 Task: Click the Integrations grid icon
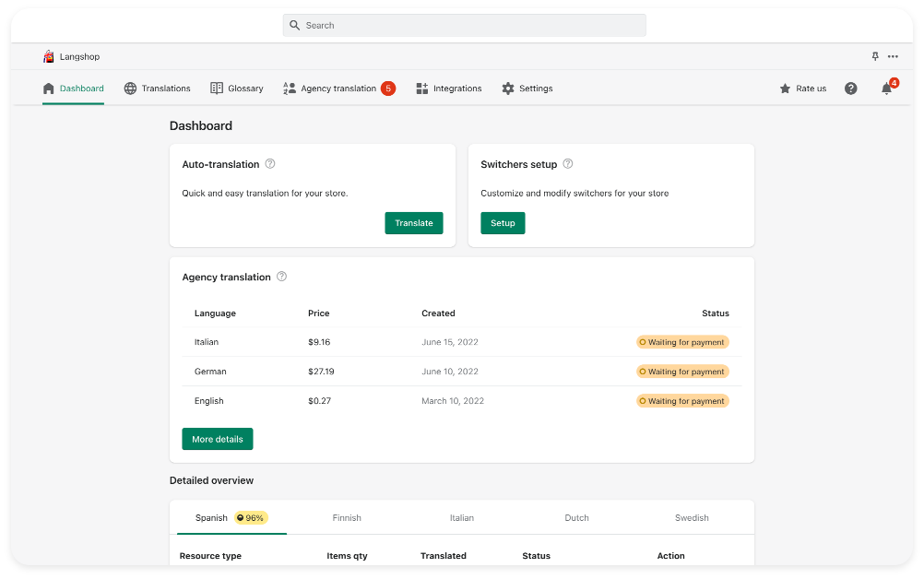tap(422, 89)
